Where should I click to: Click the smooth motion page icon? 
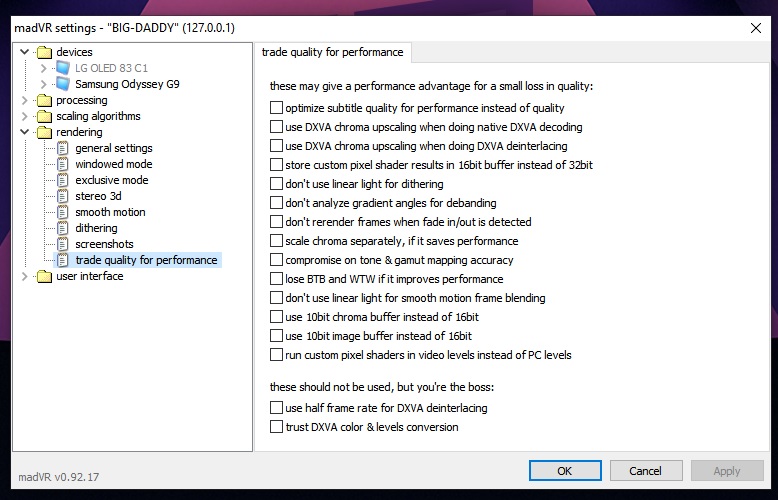tap(63, 212)
